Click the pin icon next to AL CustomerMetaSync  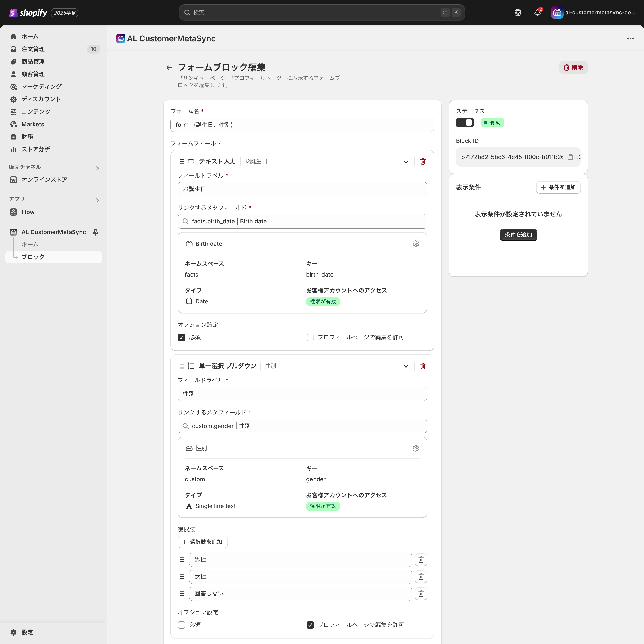[x=96, y=232]
